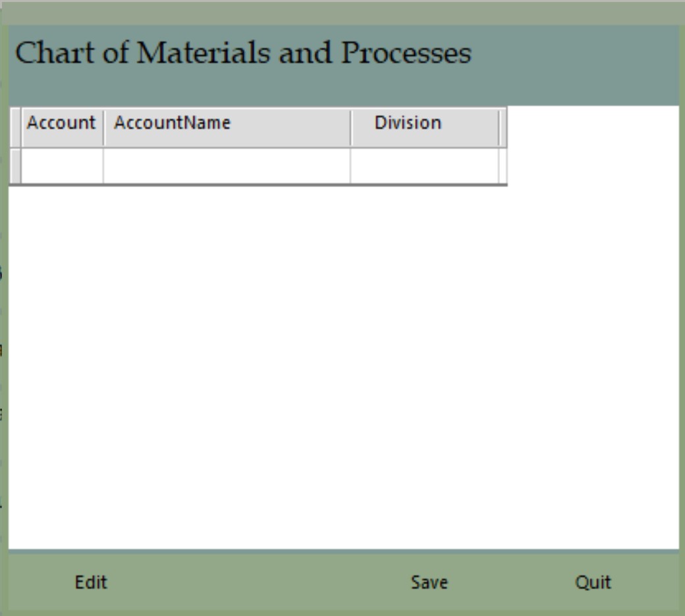Click the Edit button
The width and height of the screenshot is (685, 616).
point(91,582)
